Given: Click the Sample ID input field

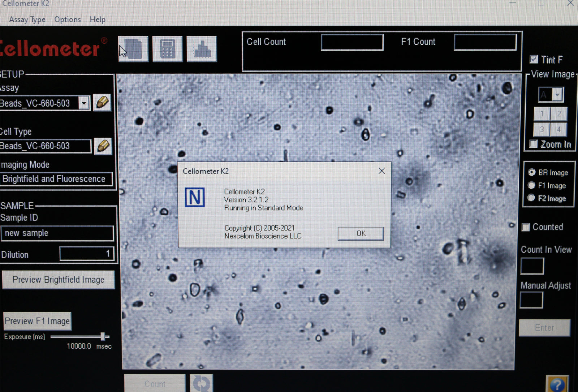Looking at the screenshot, I should (x=57, y=233).
